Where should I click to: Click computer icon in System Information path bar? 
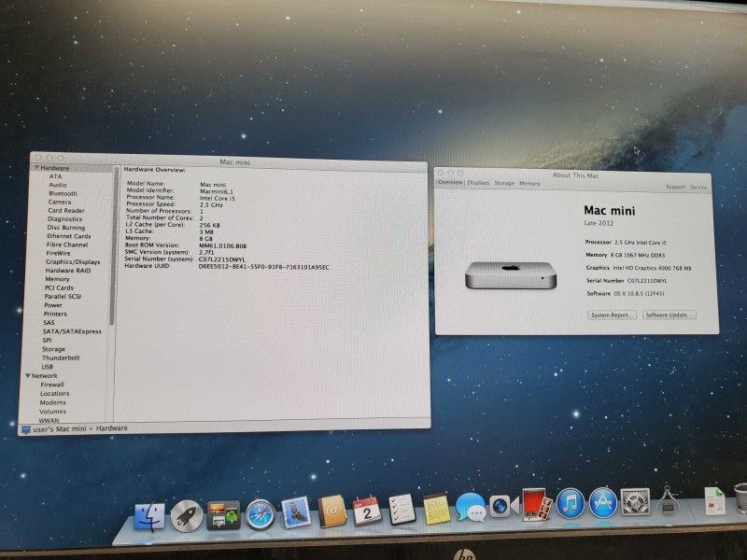pos(26,429)
